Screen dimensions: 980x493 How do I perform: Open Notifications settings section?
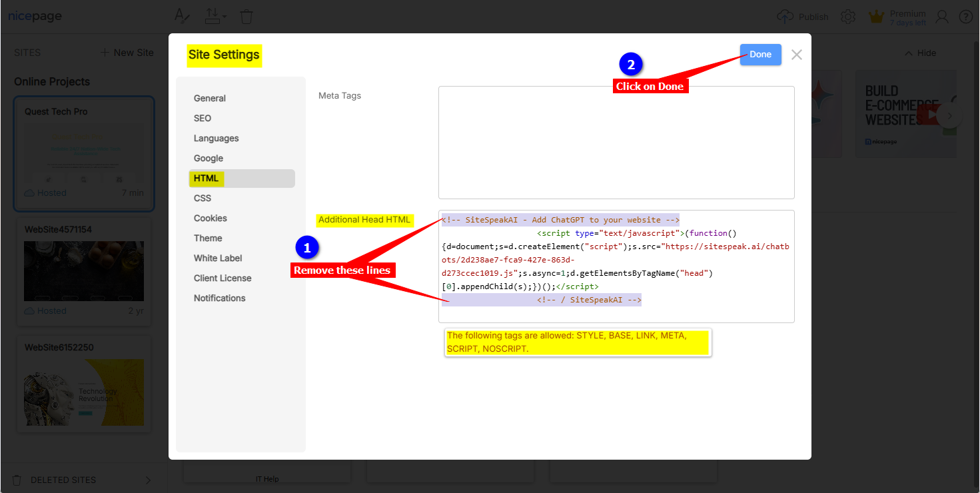coord(220,298)
